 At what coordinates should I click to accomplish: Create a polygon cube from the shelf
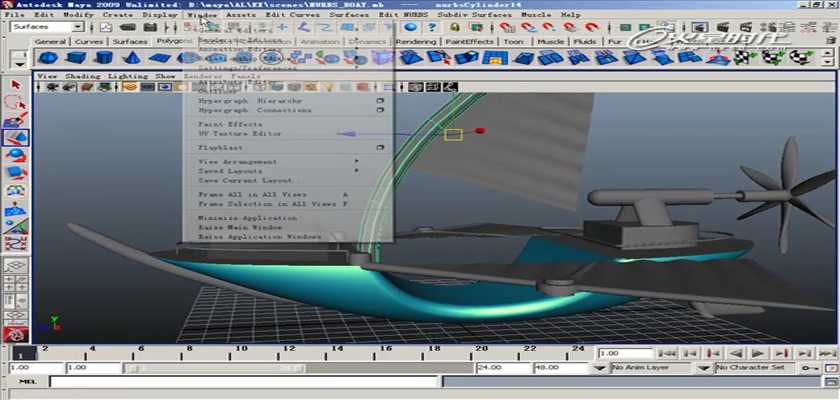click(x=77, y=57)
